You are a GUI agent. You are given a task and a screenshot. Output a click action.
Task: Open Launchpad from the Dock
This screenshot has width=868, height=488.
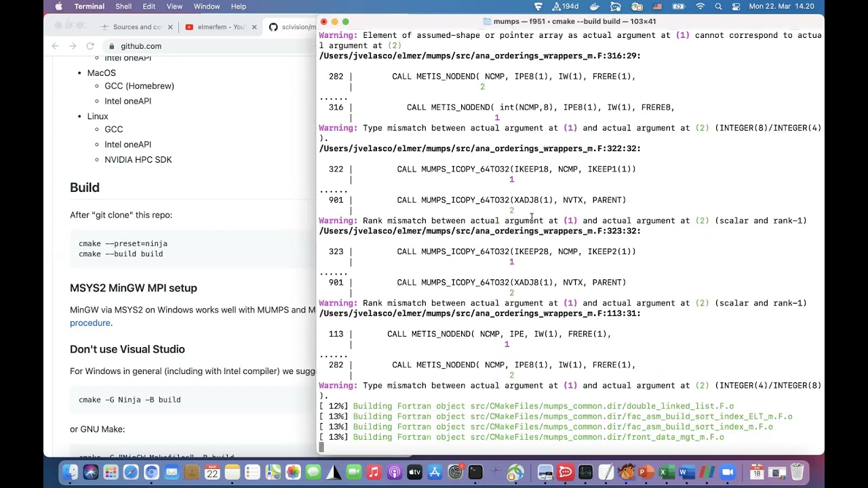pyautogui.click(x=111, y=472)
